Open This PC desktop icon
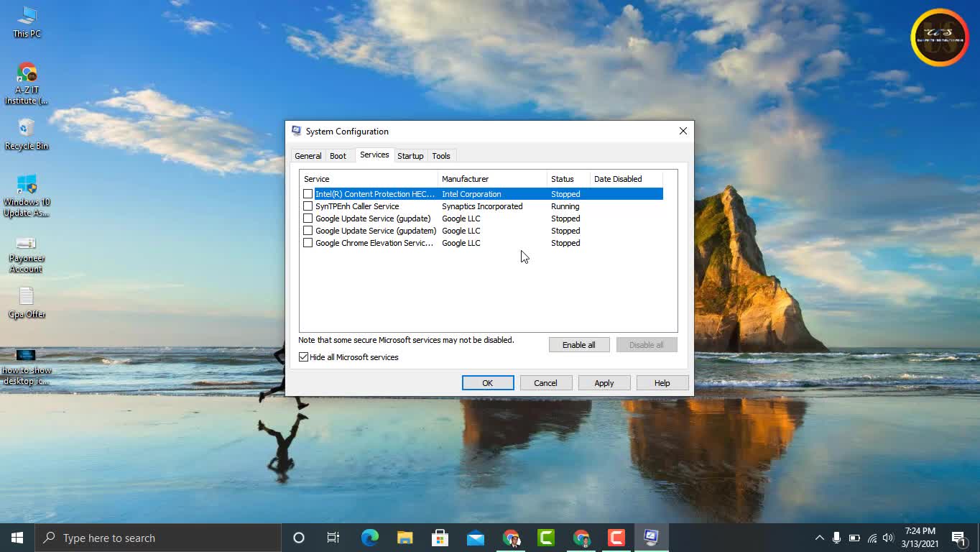 tap(27, 22)
